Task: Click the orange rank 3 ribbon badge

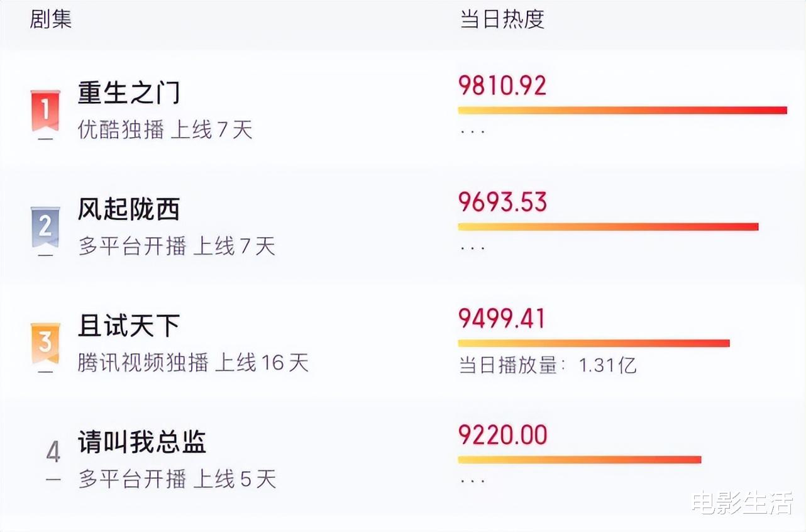Action: (x=45, y=343)
